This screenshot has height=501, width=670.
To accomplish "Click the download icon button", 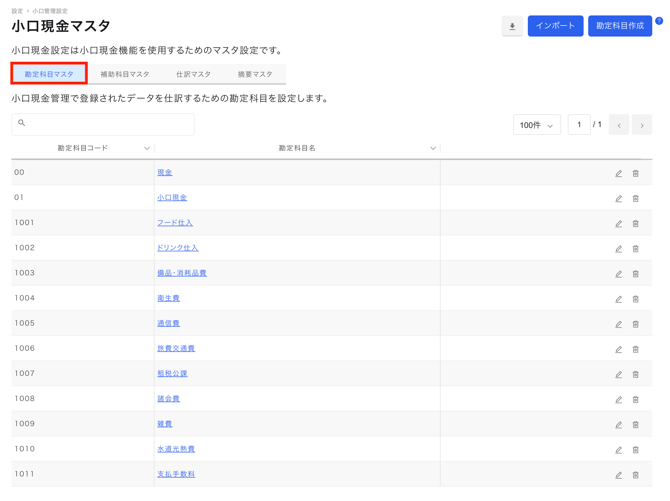I will click(x=512, y=27).
